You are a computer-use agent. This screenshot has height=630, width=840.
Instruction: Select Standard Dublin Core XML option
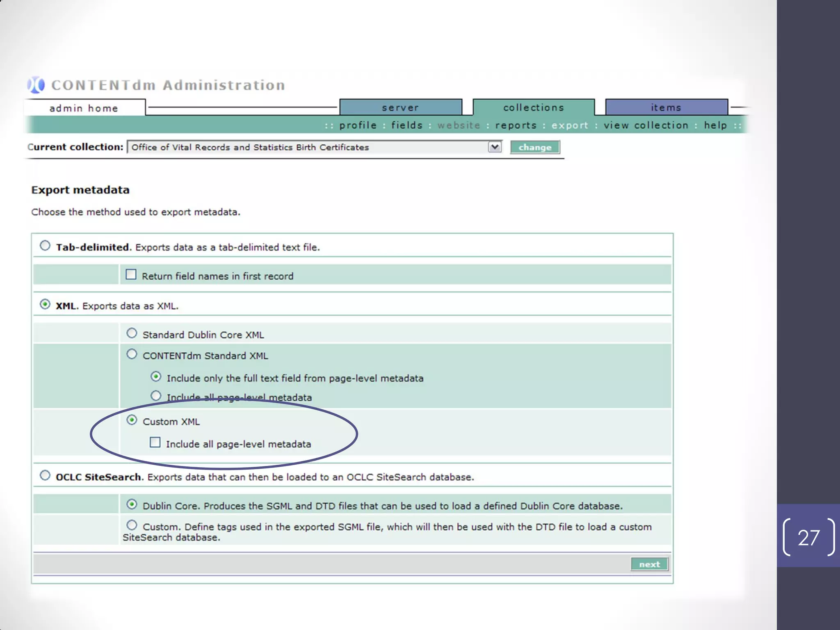(132, 333)
